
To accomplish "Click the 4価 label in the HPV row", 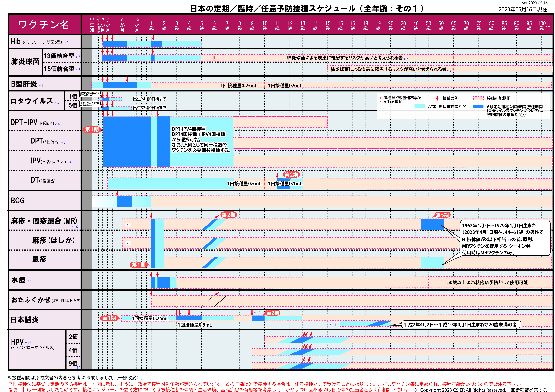I will (73, 350).
